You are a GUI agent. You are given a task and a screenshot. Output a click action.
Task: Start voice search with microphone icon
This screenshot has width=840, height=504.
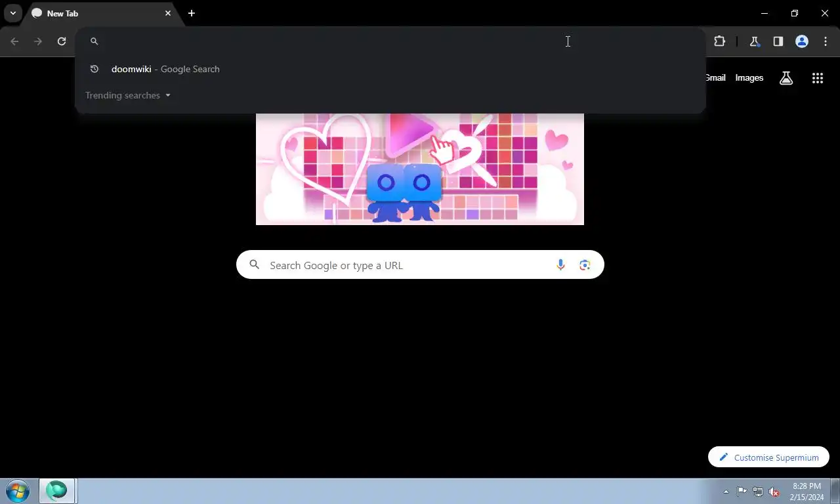(x=560, y=265)
